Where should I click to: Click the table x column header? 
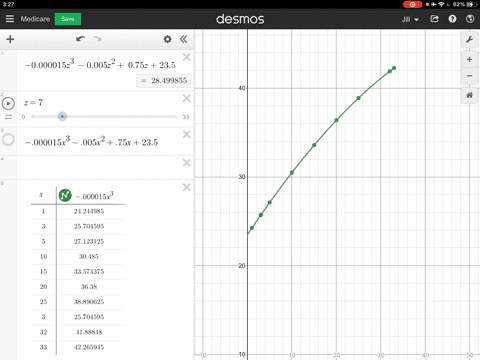[x=41, y=195]
